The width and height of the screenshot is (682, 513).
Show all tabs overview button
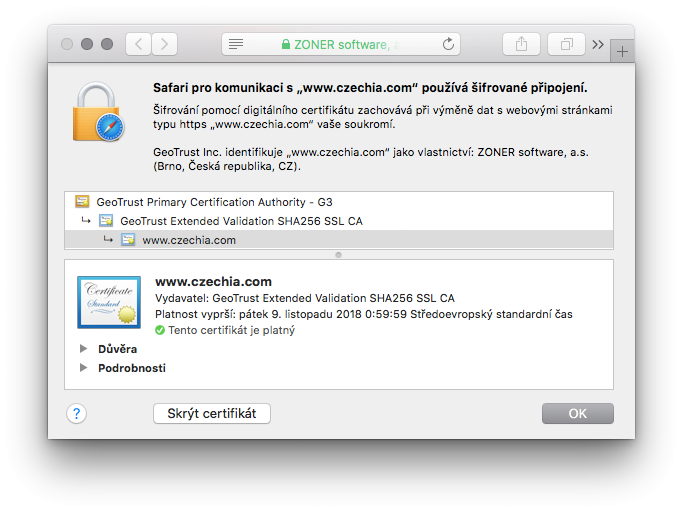(566, 44)
